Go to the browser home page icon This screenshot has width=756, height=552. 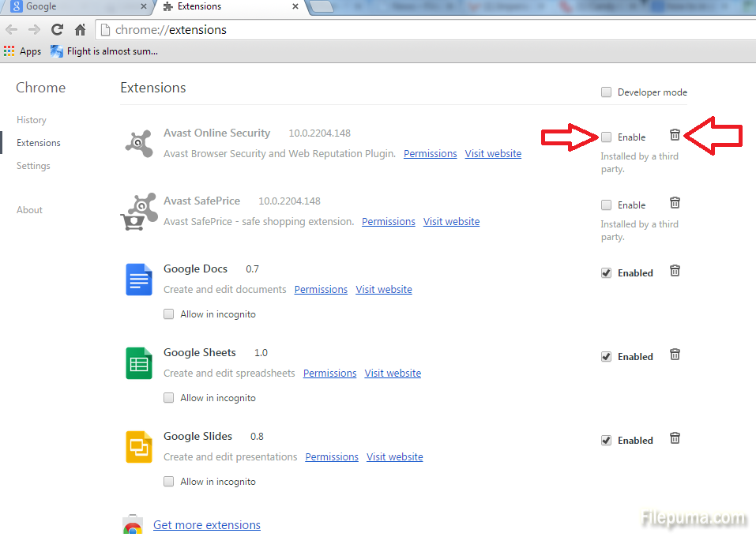tap(80, 30)
